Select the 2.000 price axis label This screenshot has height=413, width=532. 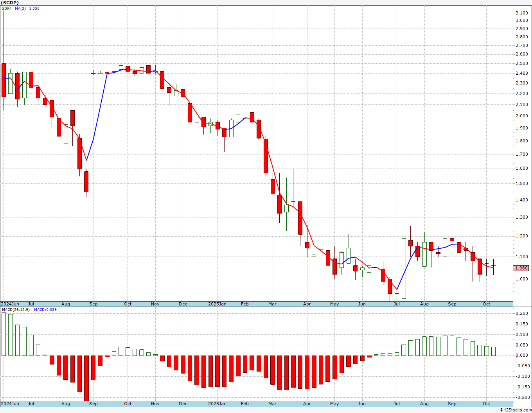(x=522, y=116)
